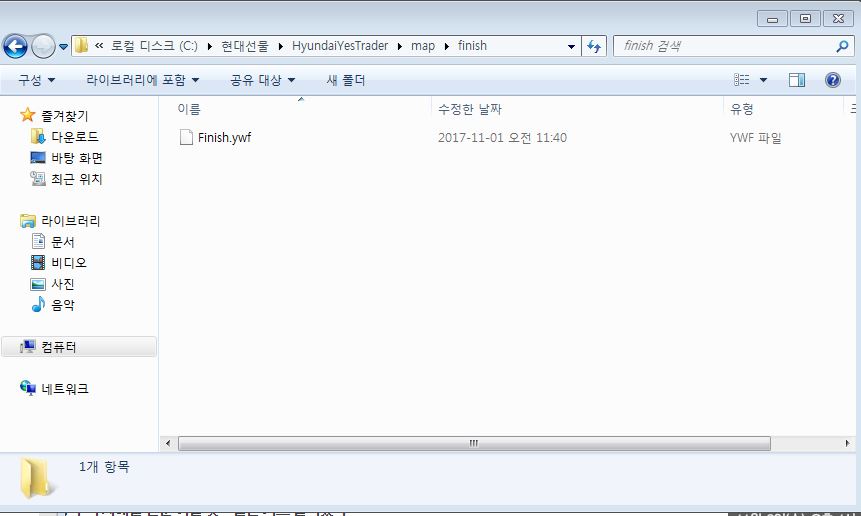This screenshot has height=516, width=861.
Task: Select the Finish.ywf file
Action: pos(224,138)
